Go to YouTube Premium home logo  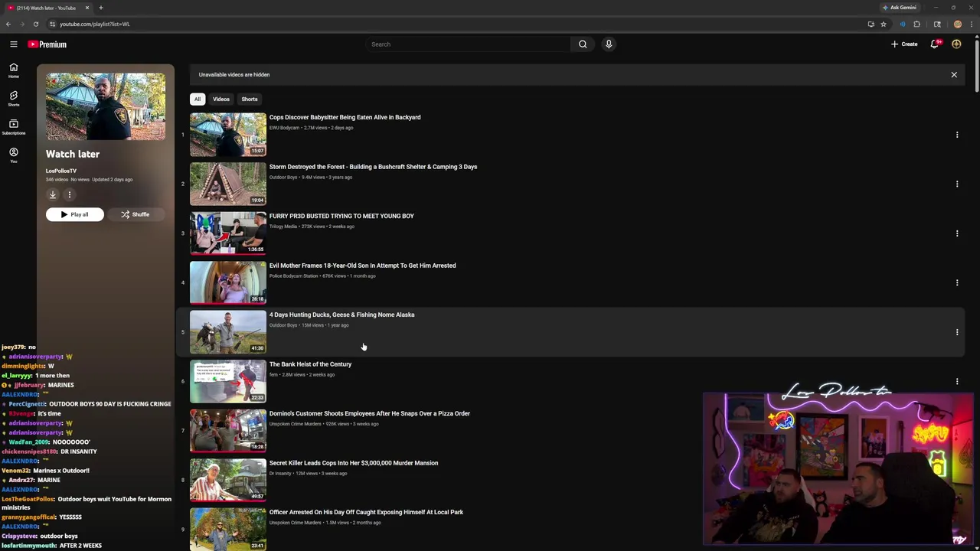pos(47,44)
